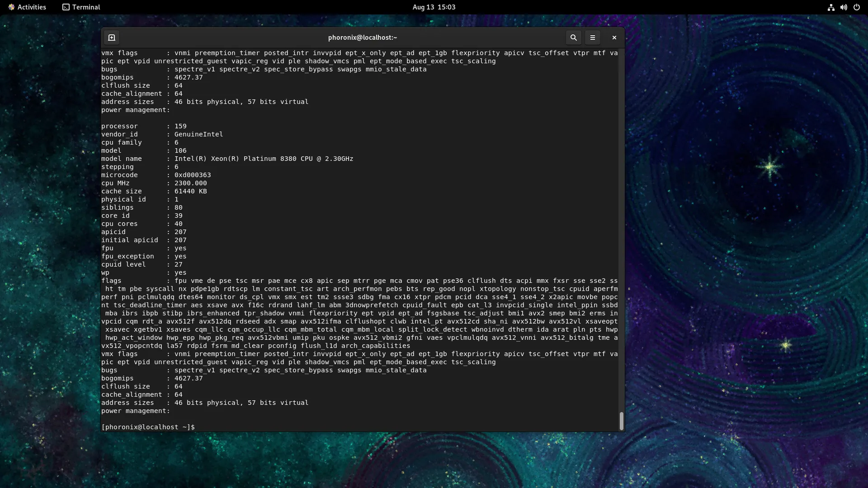Click the line 'processor : 159'

pyautogui.click(x=144, y=126)
